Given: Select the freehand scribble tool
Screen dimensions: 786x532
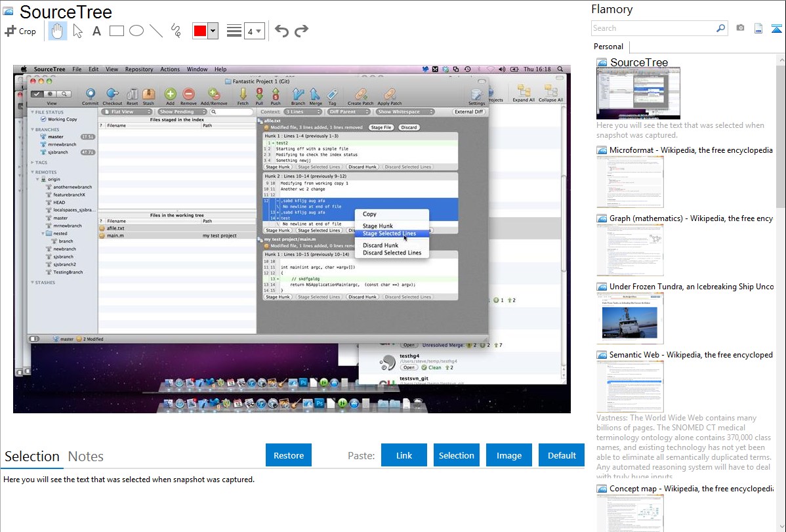Looking at the screenshot, I should (x=176, y=31).
